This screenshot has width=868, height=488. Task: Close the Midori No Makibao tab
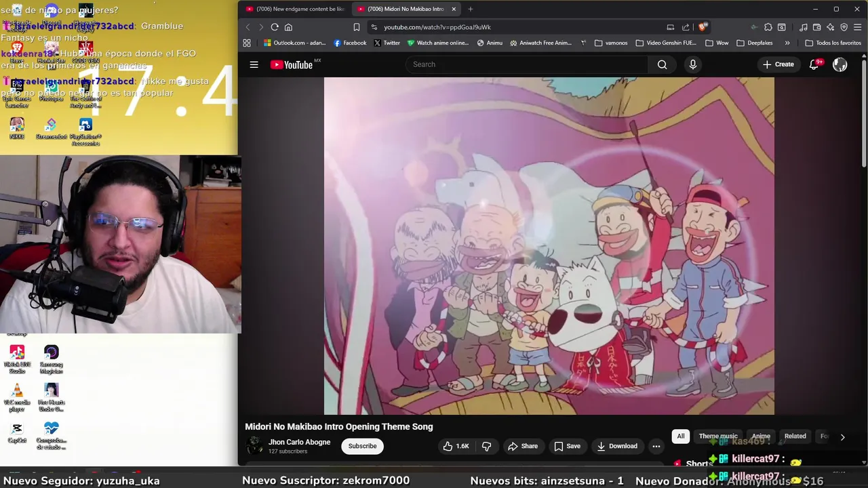[x=454, y=9]
